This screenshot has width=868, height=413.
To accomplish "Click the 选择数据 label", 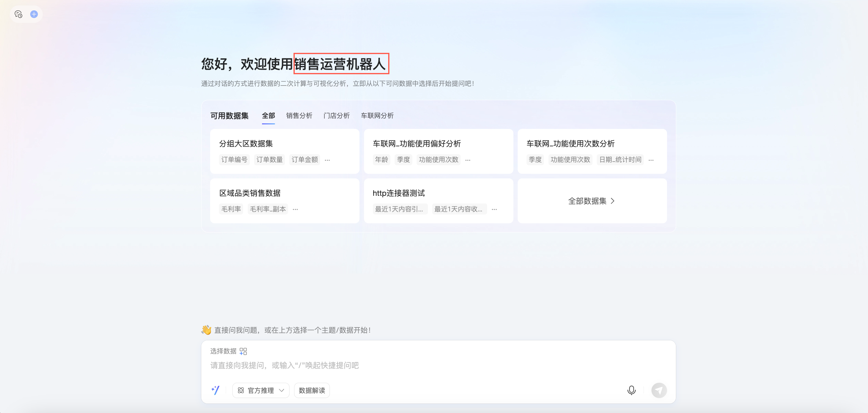I will [223, 351].
